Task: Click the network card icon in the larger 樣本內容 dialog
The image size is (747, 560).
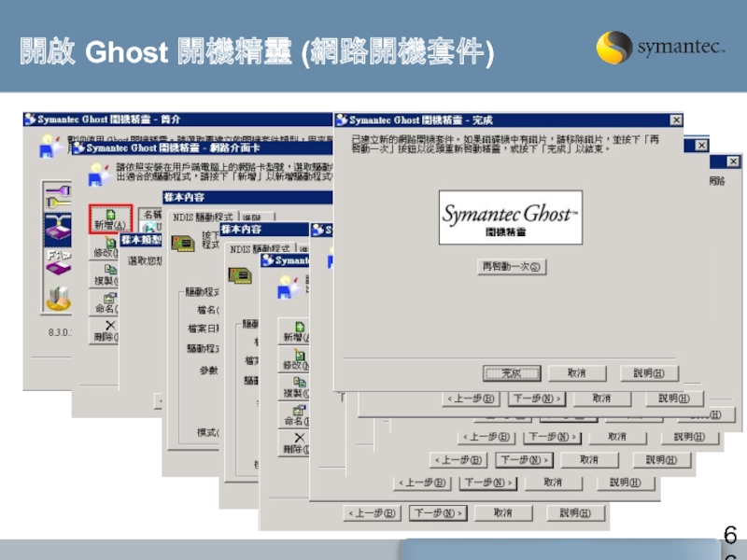Action: (183, 244)
